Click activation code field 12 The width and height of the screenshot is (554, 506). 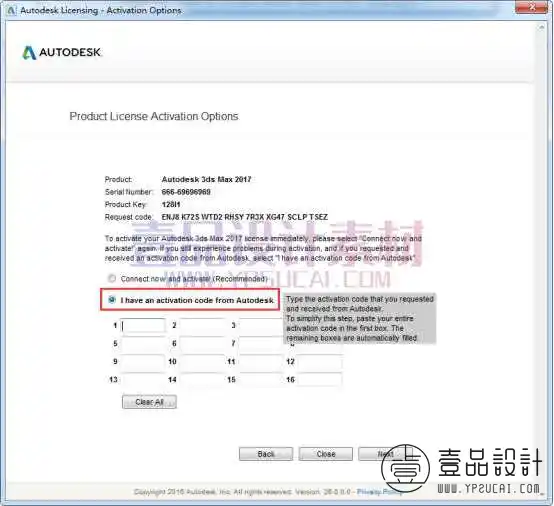(320, 361)
